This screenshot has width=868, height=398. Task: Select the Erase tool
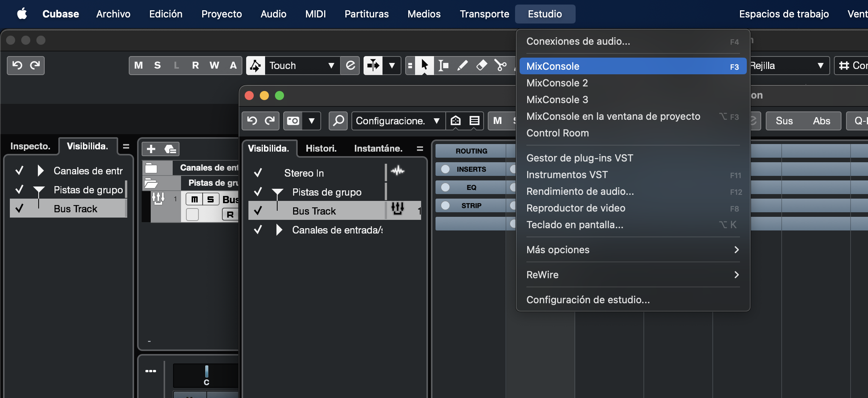(481, 66)
